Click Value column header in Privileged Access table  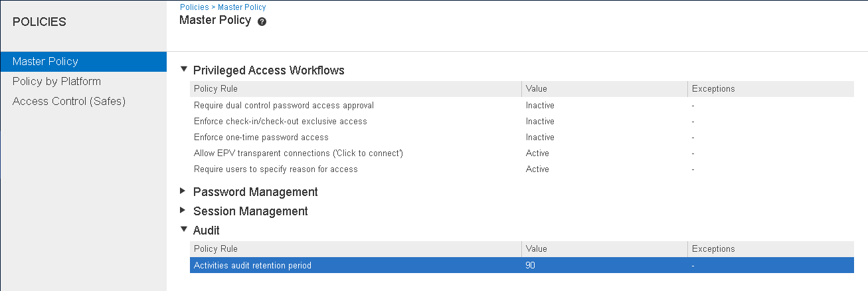[x=604, y=89]
